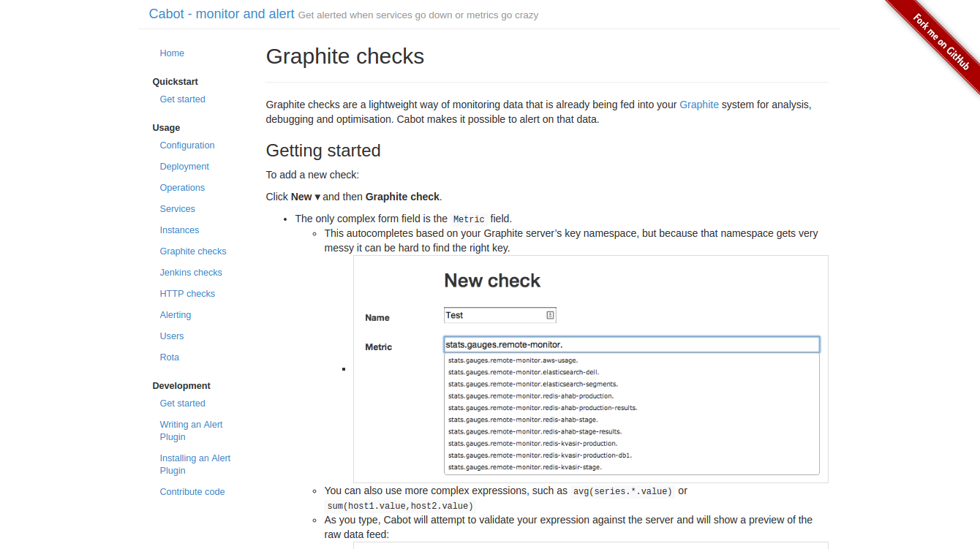The width and height of the screenshot is (980, 549).
Task: Click the contact icon inside the Name field
Action: coord(550,315)
